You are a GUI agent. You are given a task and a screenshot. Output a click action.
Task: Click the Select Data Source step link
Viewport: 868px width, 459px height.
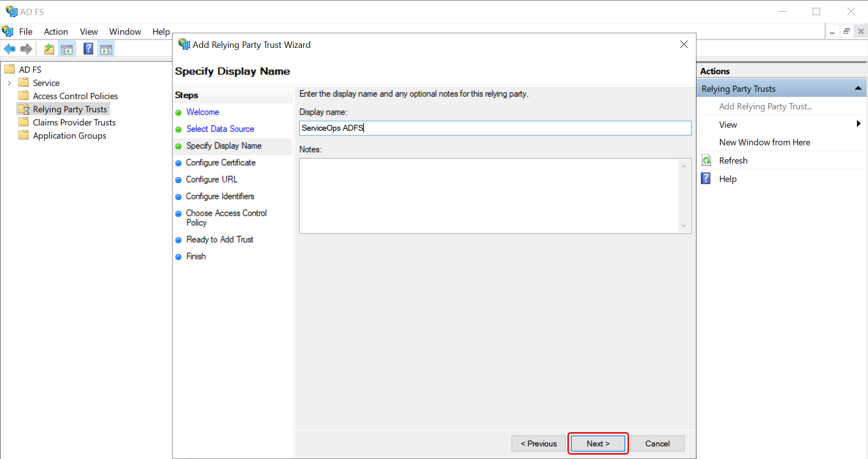[x=220, y=129]
